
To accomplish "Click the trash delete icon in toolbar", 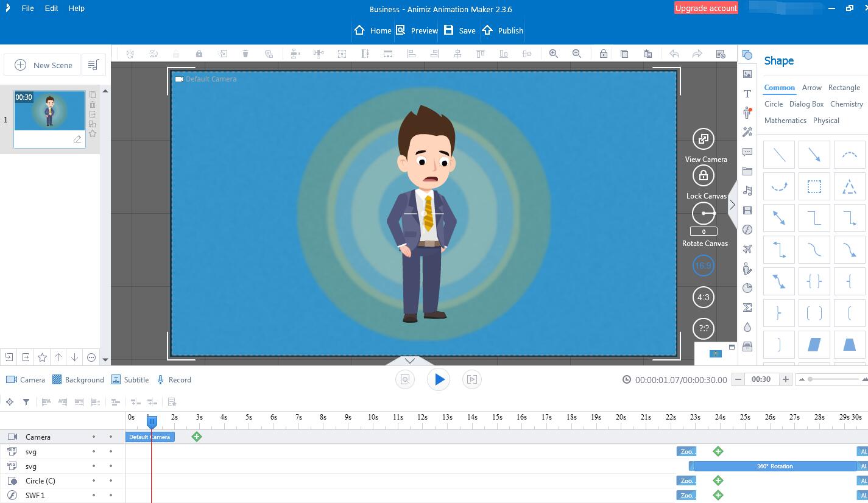I will tap(245, 54).
